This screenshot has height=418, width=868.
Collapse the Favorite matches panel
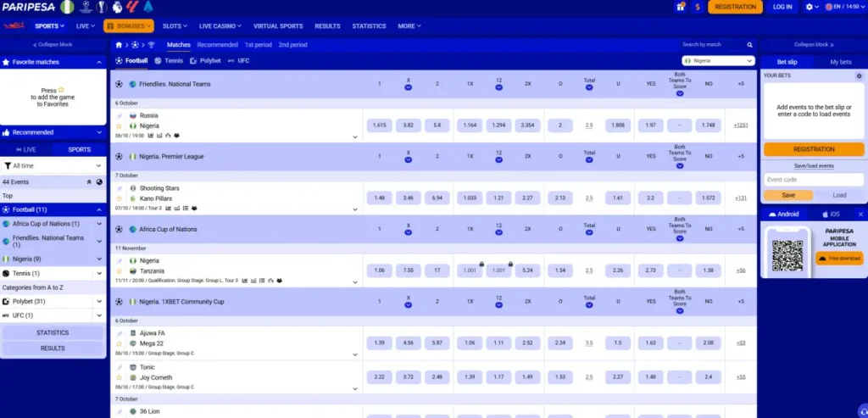[99, 63]
